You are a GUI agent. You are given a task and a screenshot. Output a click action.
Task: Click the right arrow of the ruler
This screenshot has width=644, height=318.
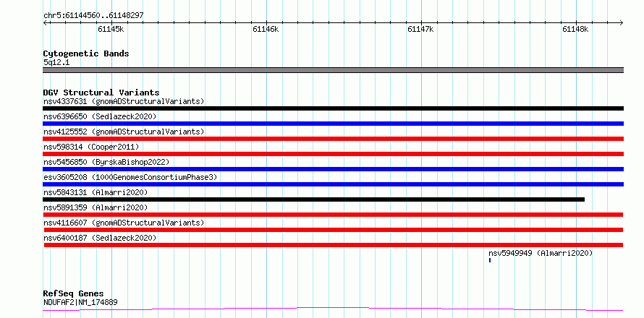click(x=622, y=23)
